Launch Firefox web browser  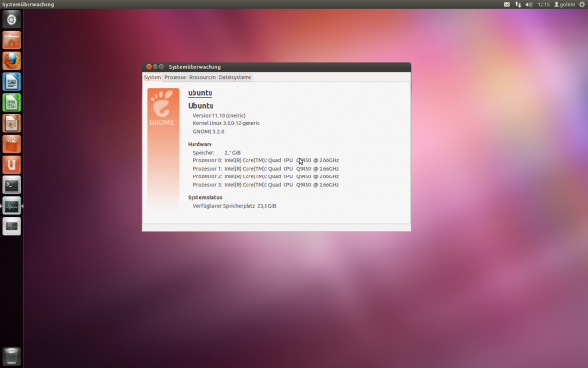(x=11, y=61)
